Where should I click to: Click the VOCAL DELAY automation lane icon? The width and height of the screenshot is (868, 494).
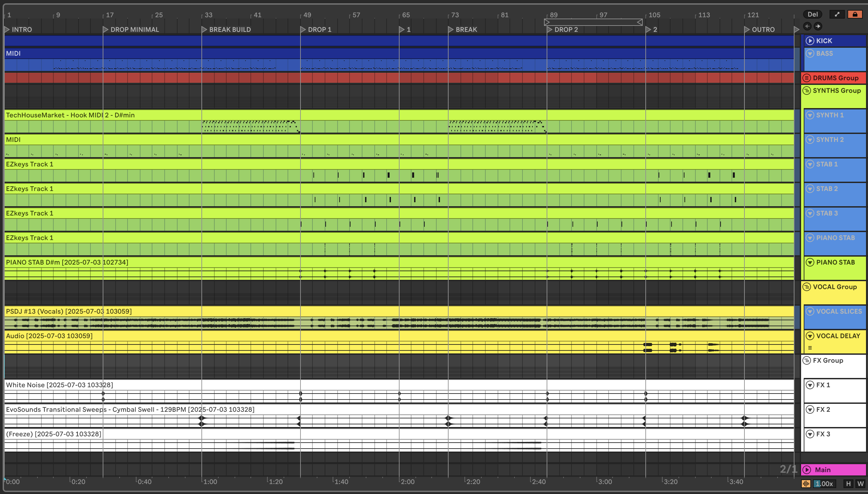click(810, 348)
